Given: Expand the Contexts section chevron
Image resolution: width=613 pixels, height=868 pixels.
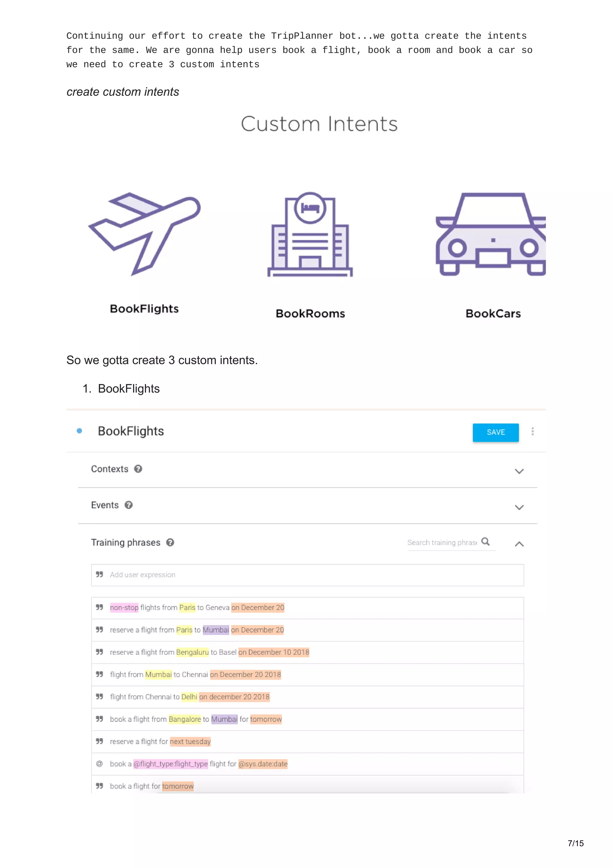Looking at the screenshot, I should click(519, 471).
